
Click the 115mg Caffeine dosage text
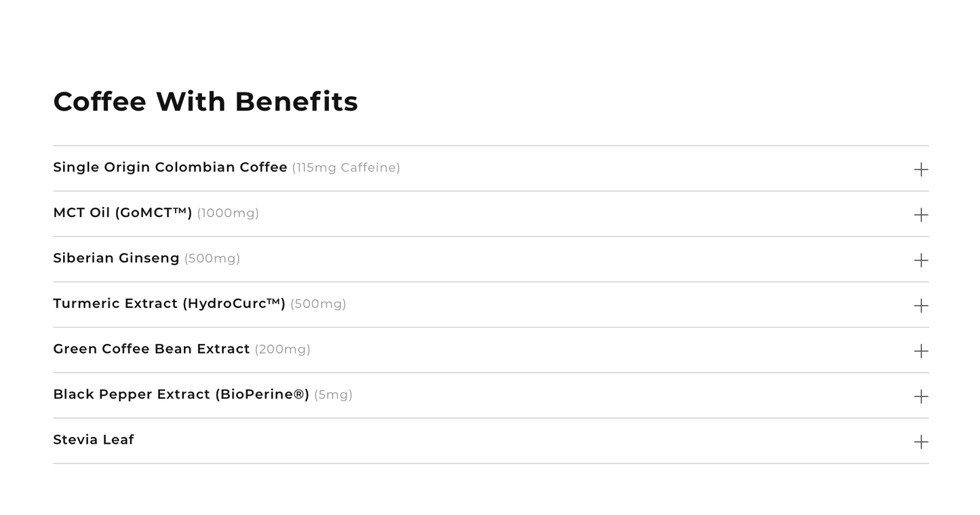346,168
